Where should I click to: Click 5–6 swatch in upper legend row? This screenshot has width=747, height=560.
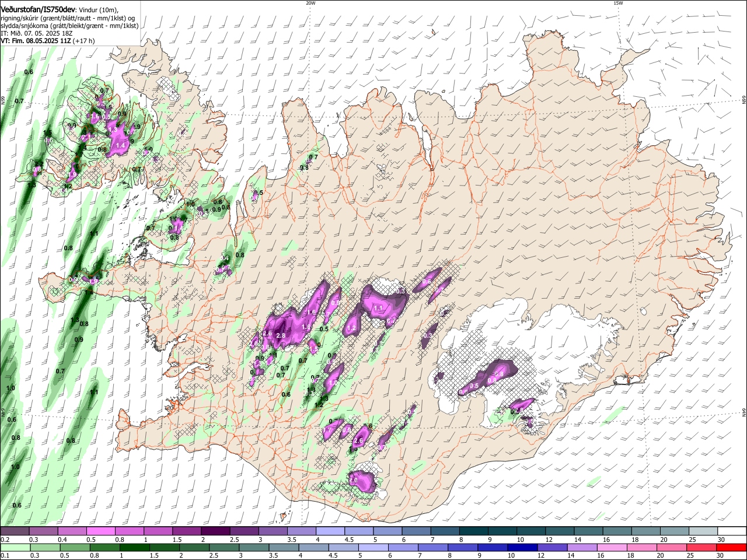(387, 531)
